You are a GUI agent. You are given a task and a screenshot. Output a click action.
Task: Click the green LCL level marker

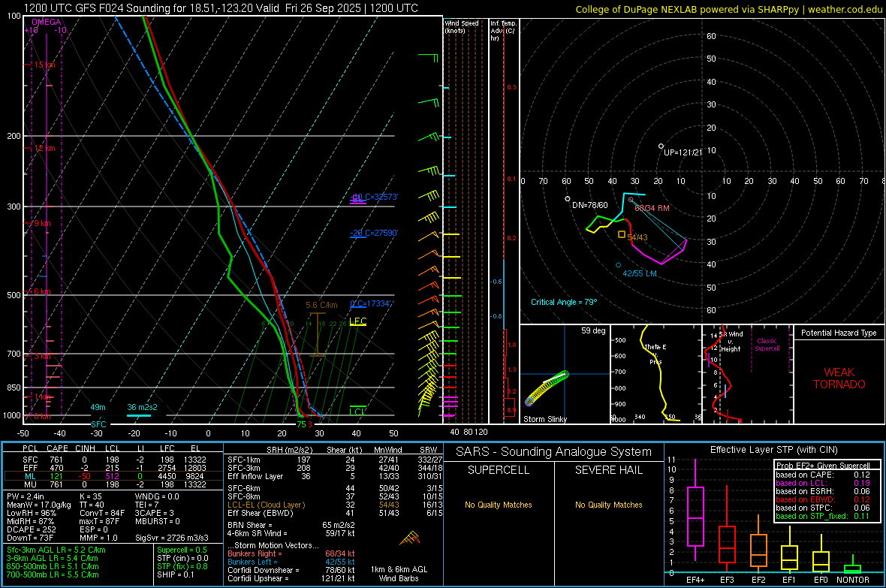[x=357, y=411]
